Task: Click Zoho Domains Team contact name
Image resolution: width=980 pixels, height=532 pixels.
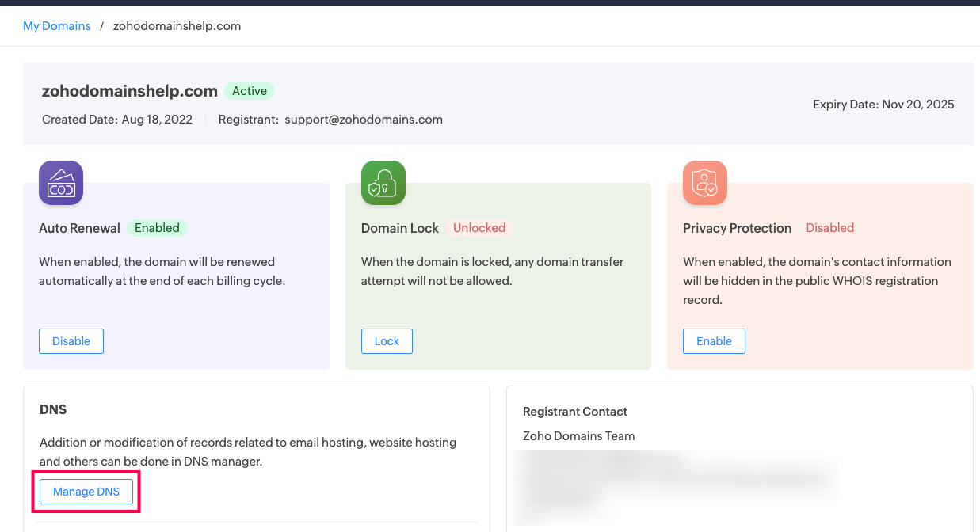Action: point(579,436)
